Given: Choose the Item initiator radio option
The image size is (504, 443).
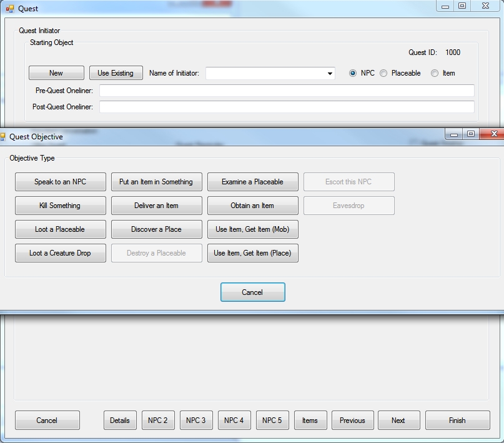Looking at the screenshot, I should [x=435, y=73].
